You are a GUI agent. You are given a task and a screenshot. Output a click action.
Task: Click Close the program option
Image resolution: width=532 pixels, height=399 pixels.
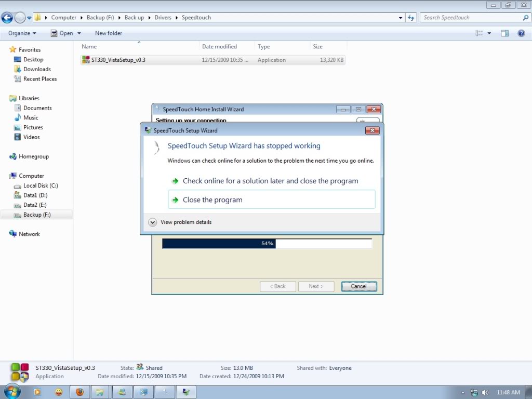coord(272,199)
